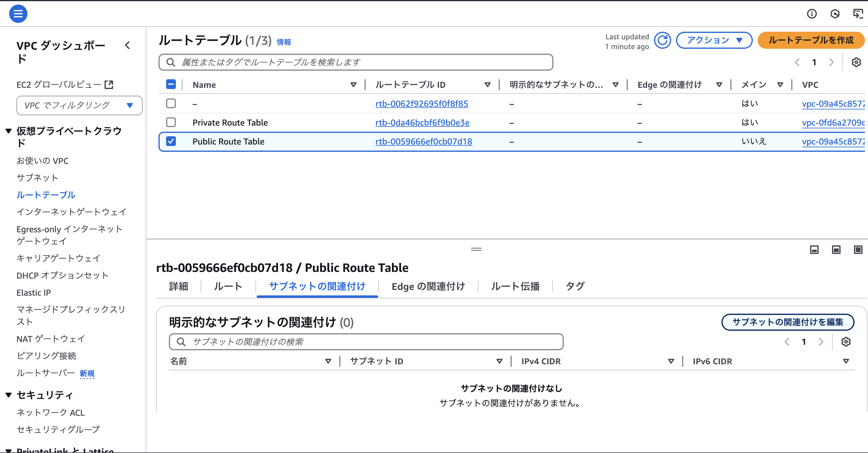Toggle the select-all header checkbox
The image size is (868, 453).
tap(171, 84)
